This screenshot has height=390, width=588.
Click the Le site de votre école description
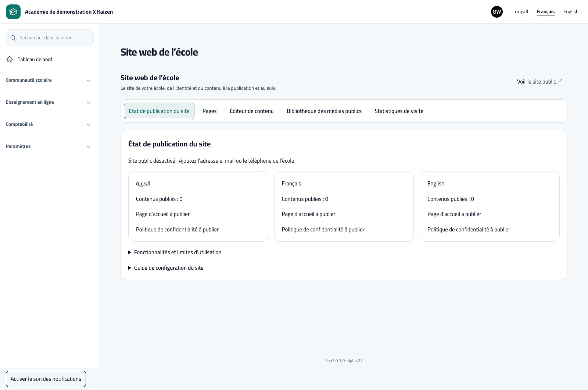point(199,88)
